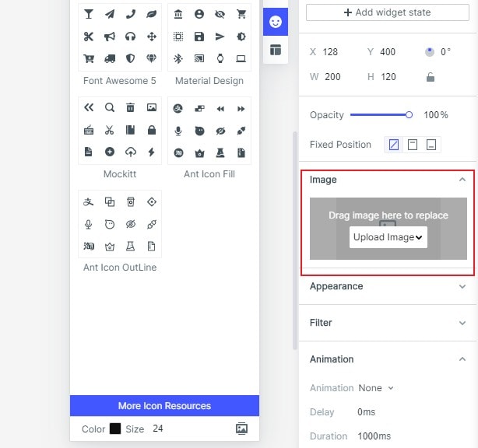Image resolution: width=478 pixels, height=448 pixels.
Task: Toggle the aspect ratio lock icon
Action: click(431, 77)
